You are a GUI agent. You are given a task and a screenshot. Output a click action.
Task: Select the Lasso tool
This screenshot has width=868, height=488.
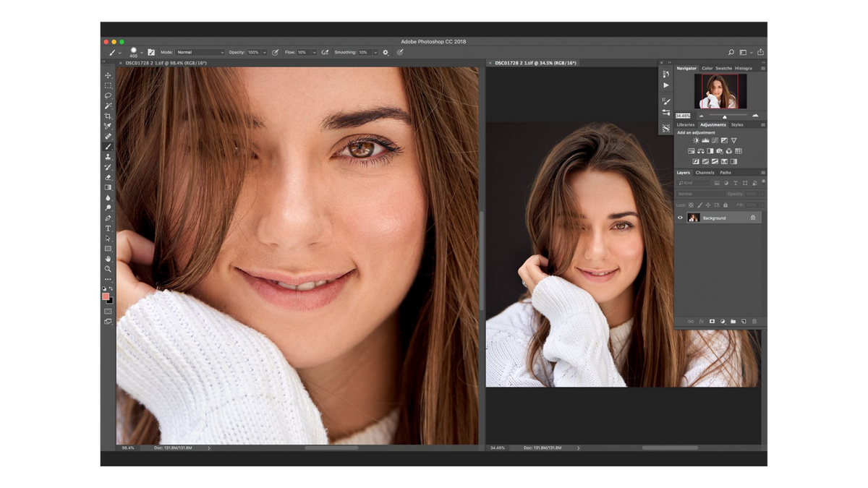[x=109, y=95]
